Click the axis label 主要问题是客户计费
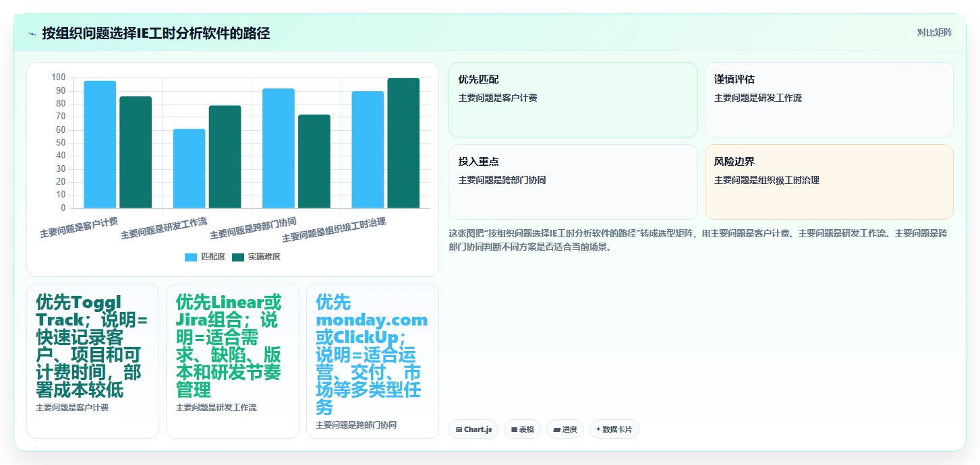The width and height of the screenshot is (980, 465). pyautogui.click(x=79, y=227)
